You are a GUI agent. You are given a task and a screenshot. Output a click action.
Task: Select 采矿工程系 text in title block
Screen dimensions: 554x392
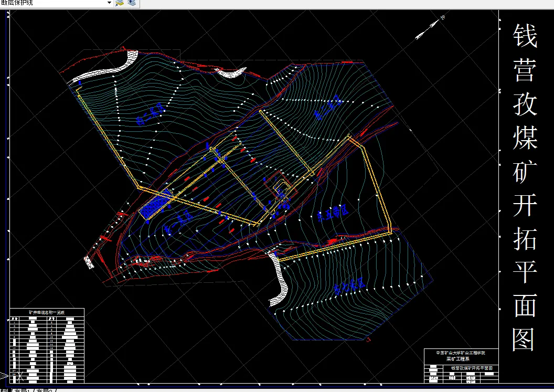[458, 359]
